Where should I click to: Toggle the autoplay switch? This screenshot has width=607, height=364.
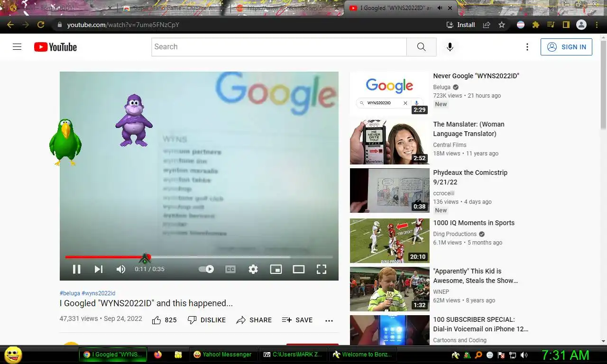coord(206,269)
